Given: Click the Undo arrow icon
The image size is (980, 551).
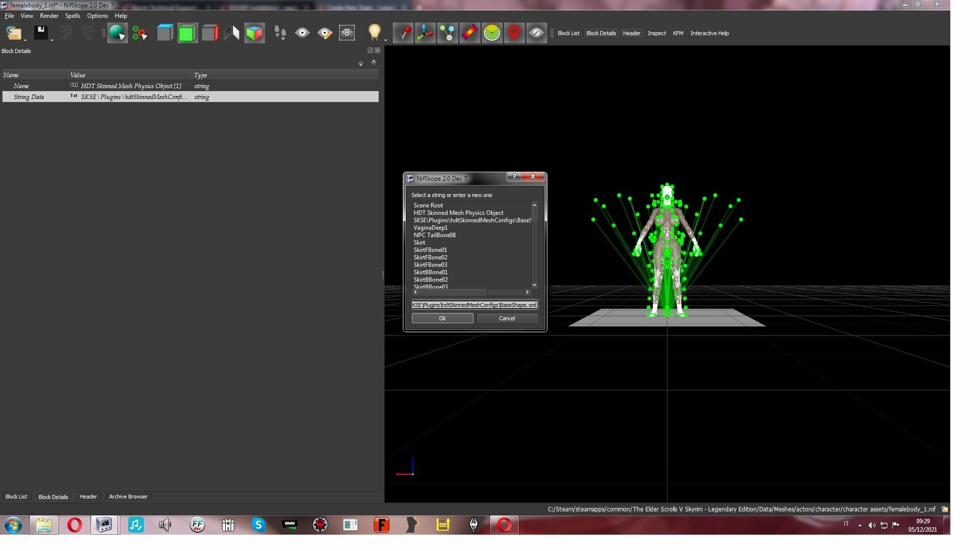Looking at the screenshot, I should 66,33.
